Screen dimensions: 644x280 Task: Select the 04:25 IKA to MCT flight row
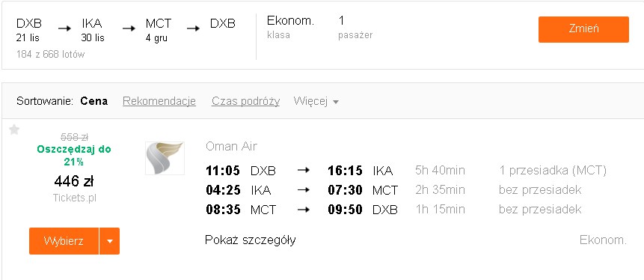point(393,190)
